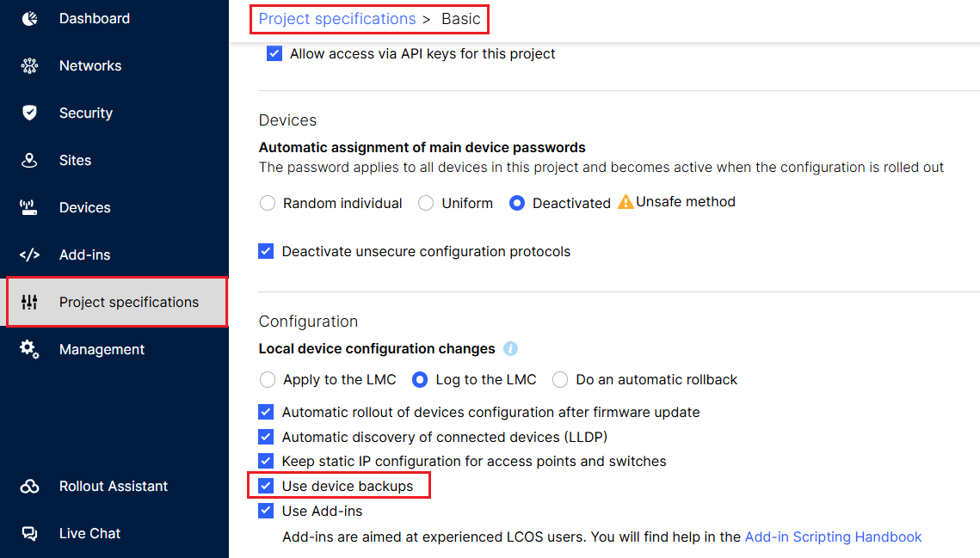980x558 pixels.
Task: Click the Management gears icon
Action: pos(29,349)
